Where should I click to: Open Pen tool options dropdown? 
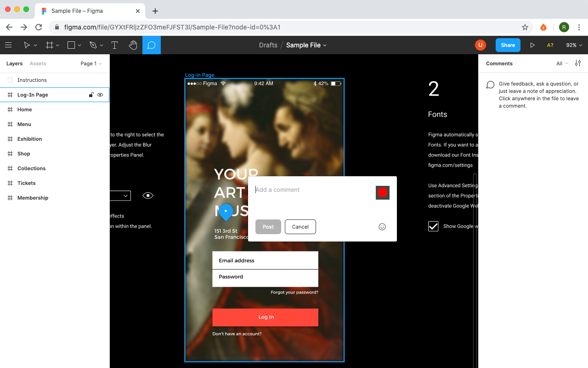102,46
